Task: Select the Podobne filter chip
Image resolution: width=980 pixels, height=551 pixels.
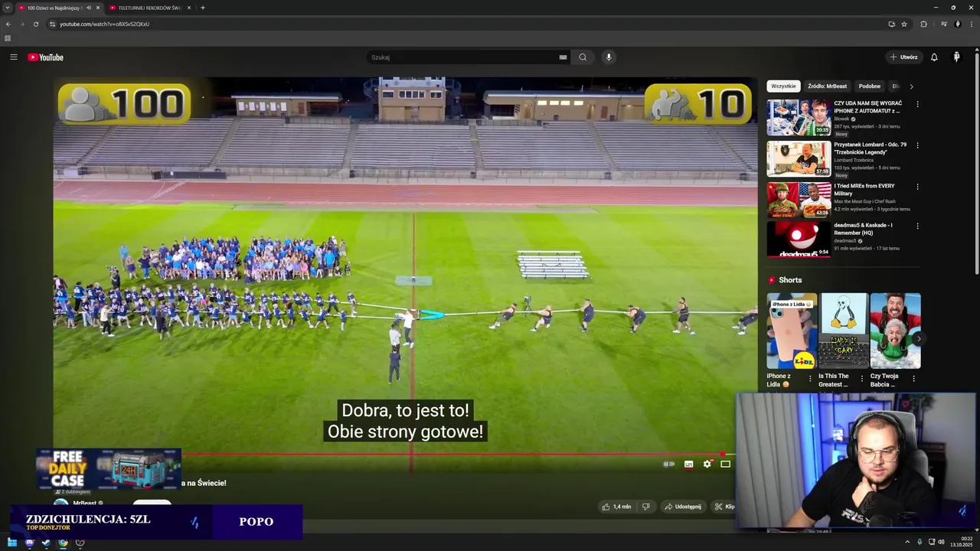Action: click(869, 86)
